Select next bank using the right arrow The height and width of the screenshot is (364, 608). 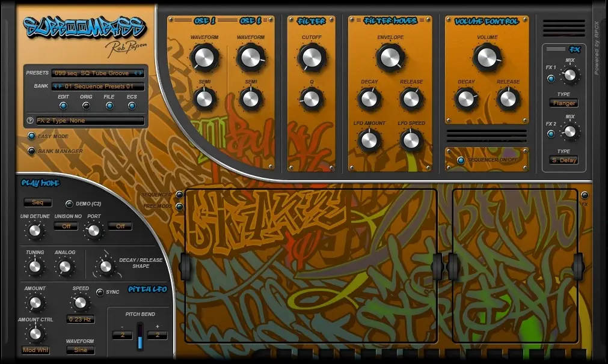pyautogui.click(x=60, y=86)
